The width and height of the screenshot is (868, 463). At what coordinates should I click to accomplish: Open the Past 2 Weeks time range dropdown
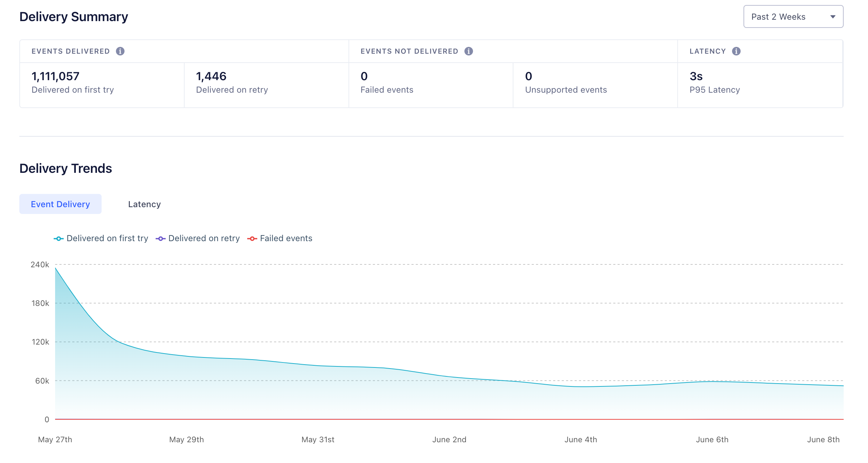[793, 16]
